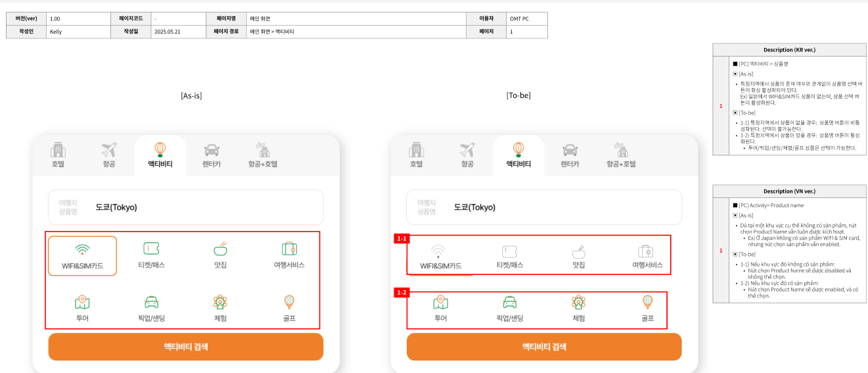Click 도쿄(Tokyo) destination field in To-be panel

click(x=544, y=207)
